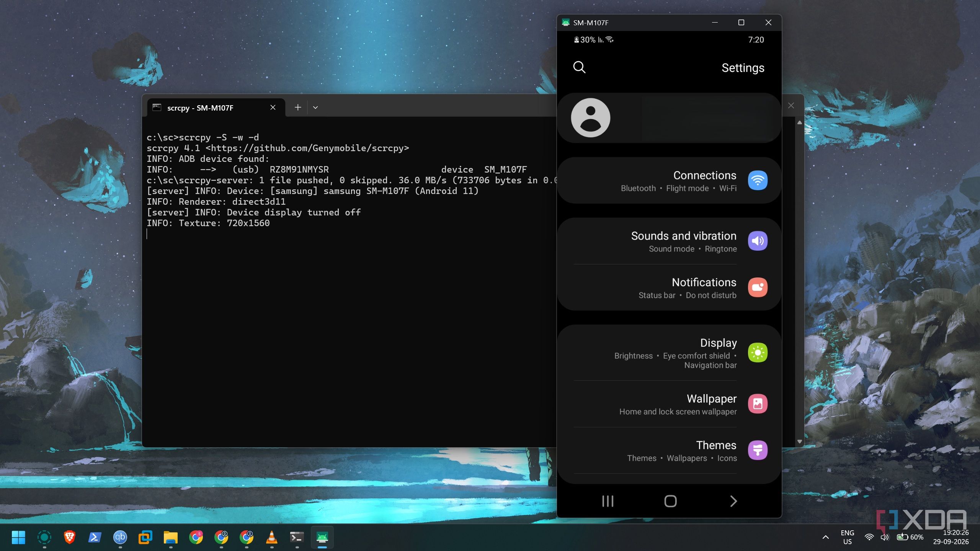The width and height of the screenshot is (980, 551).
Task: Tap the Notifications orange icon
Action: (758, 287)
